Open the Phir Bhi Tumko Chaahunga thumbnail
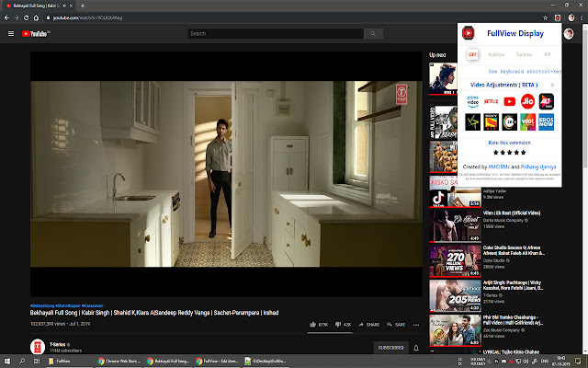 click(x=456, y=330)
